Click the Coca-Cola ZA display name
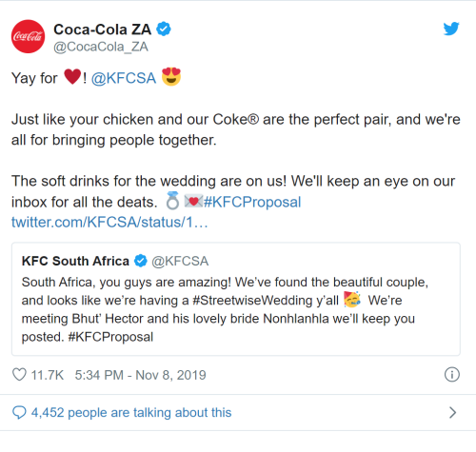The width and height of the screenshot is (476, 452). [x=103, y=29]
